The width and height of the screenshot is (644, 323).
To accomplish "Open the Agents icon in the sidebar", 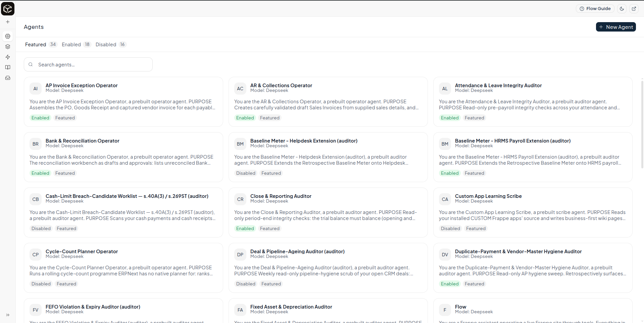I will pos(8,36).
